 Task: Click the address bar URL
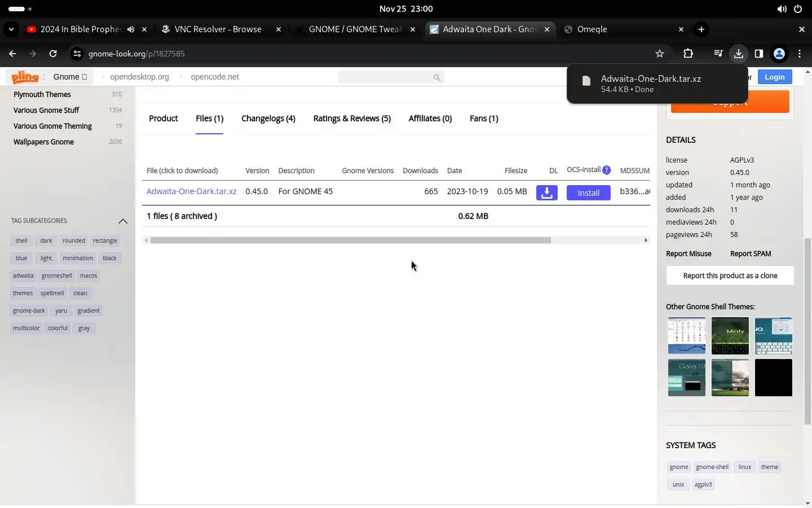tap(136, 54)
